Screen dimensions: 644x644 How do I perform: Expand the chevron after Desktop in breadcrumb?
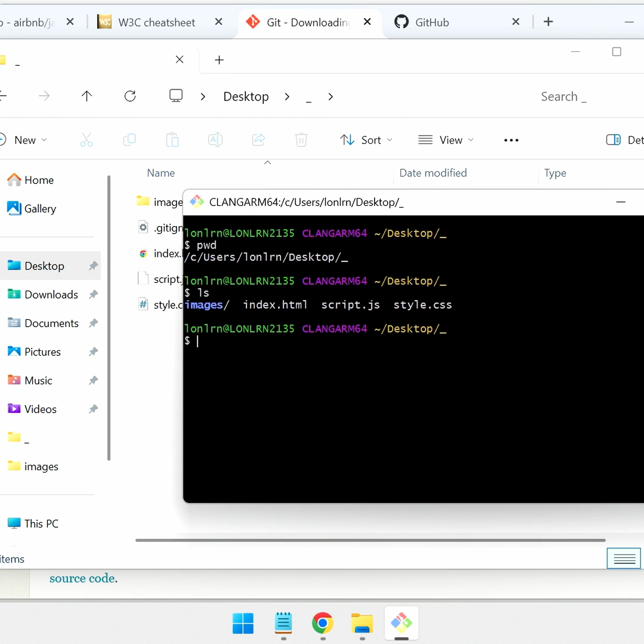pos(287,97)
